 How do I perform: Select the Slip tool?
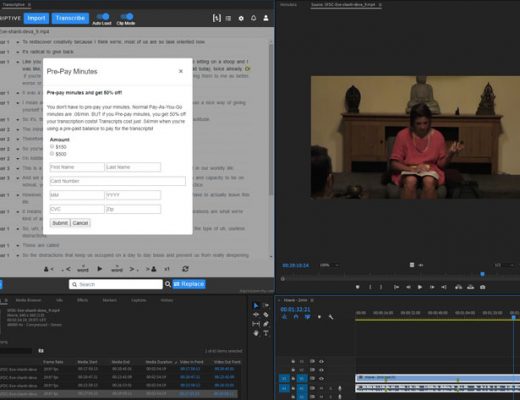(x=256, y=324)
